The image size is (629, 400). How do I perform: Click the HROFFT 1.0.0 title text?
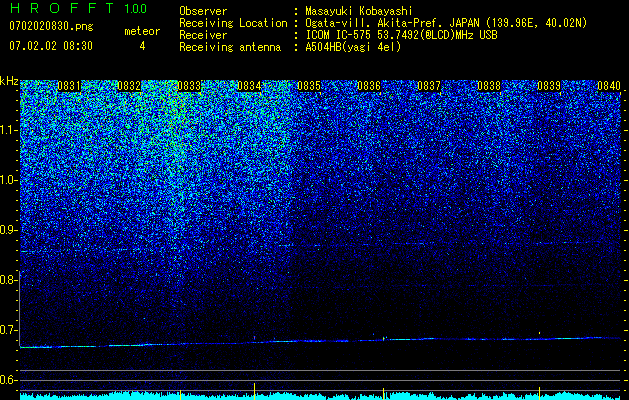point(78,8)
